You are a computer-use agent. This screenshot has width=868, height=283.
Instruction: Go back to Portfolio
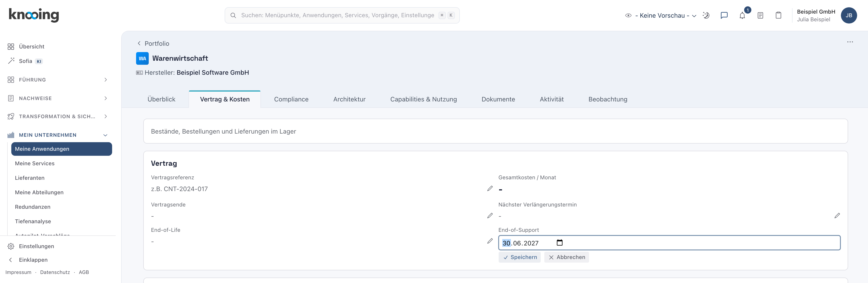click(x=153, y=43)
